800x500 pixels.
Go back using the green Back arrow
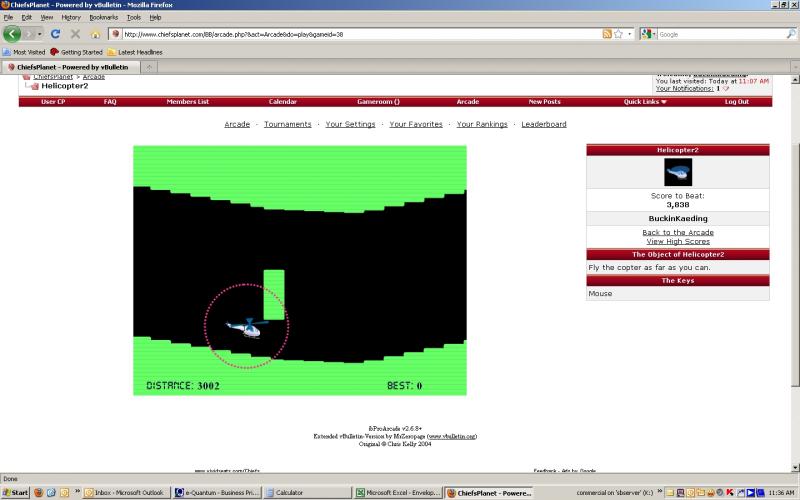pyautogui.click(x=12, y=34)
